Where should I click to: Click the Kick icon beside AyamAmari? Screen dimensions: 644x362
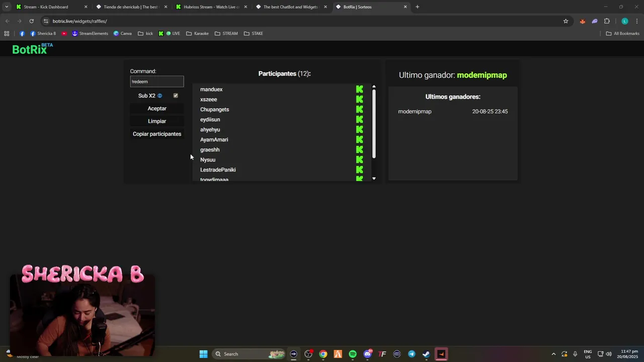359,140
